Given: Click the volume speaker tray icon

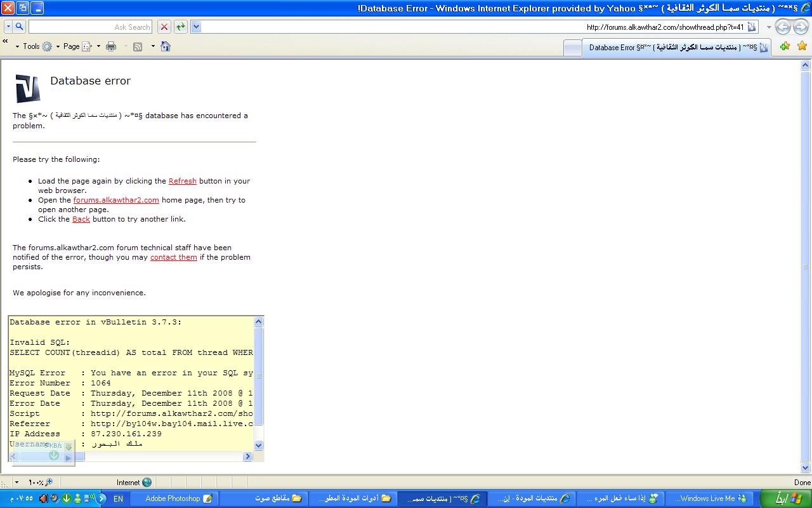Looking at the screenshot, I should click(43, 498).
